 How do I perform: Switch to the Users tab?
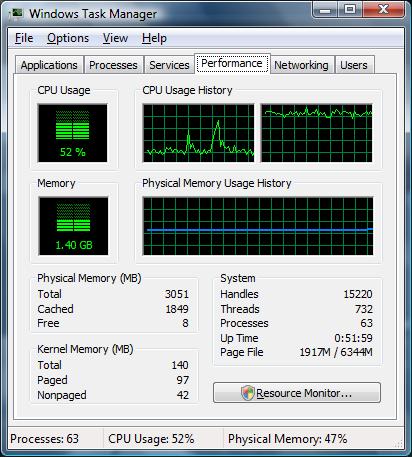pos(354,65)
